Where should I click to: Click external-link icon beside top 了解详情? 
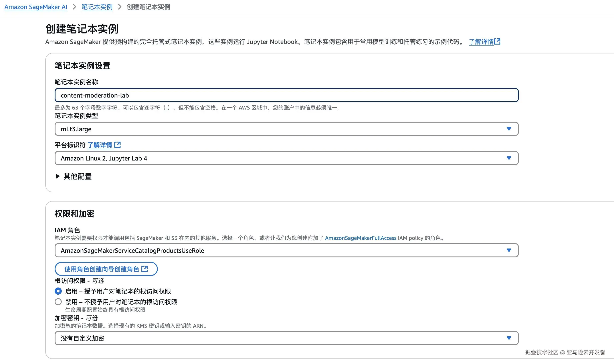[x=497, y=41]
